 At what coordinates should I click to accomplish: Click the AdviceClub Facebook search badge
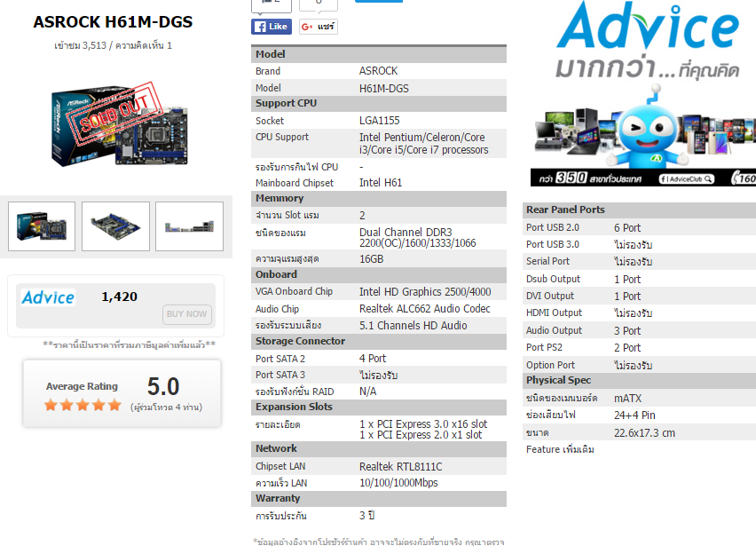point(686,179)
